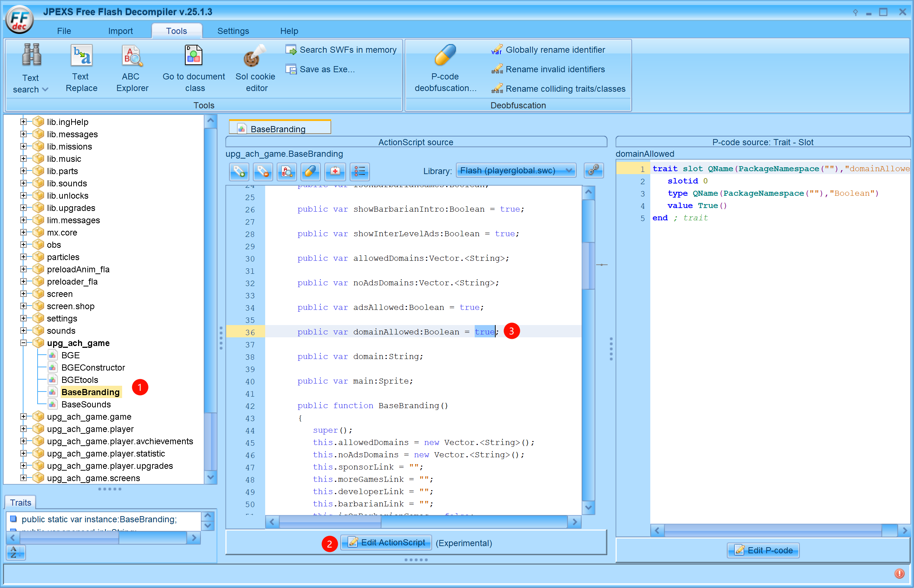Click the Text Replace tool icon
The height and width of the screenshot is (588, 914).
click(x=81, y=56)
